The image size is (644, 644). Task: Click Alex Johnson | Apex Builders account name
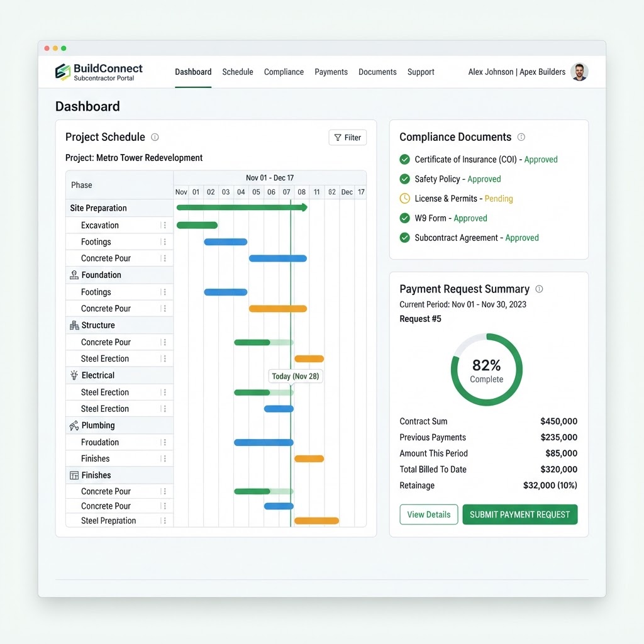[x=517, y=72]
